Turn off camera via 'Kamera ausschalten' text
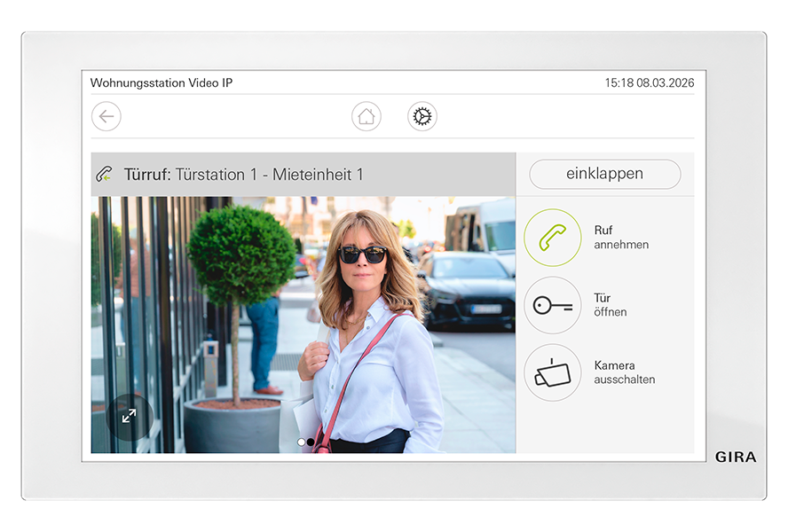788x532 pixels. tap(624, 372)
